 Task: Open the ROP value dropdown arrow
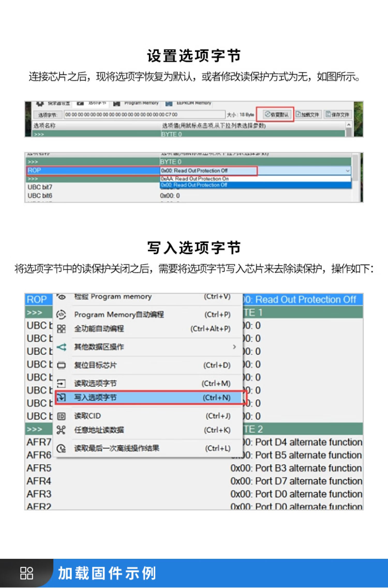[x=347, y=171]
